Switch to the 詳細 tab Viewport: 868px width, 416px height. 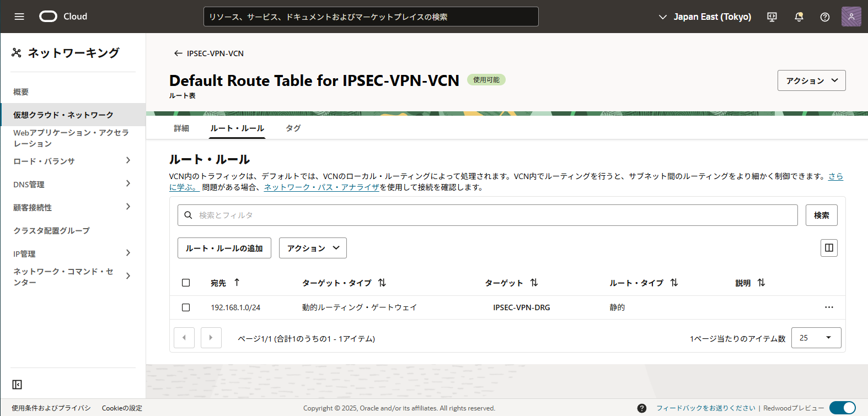click(x=181, y=128)
